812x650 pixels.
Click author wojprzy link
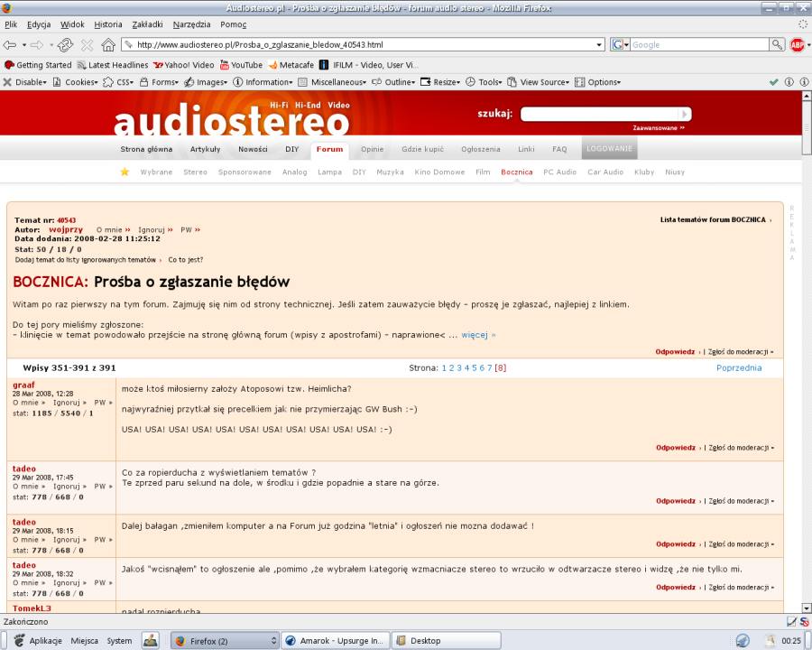click(66, 229)
